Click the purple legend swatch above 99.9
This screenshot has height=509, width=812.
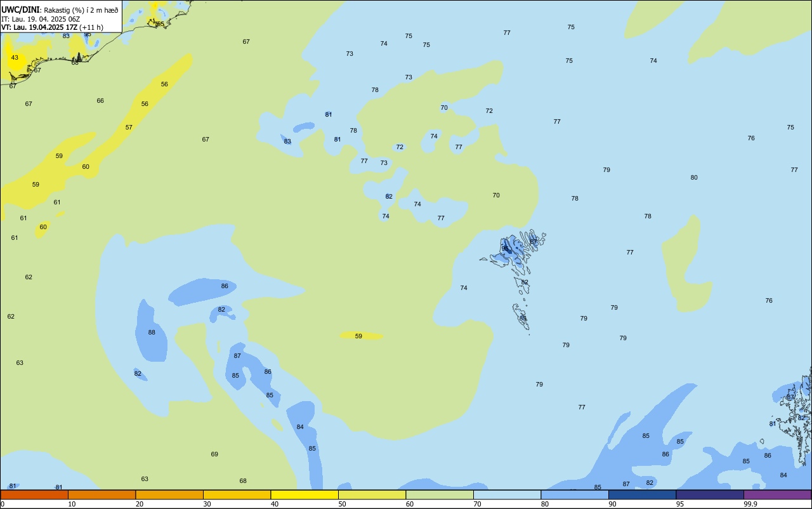777,494
